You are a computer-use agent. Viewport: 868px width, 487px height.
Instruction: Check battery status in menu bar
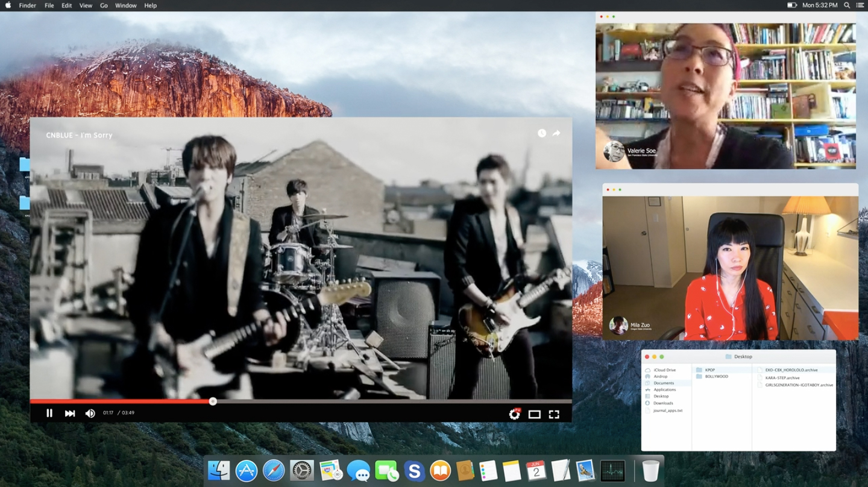click(x=792, y=5)
